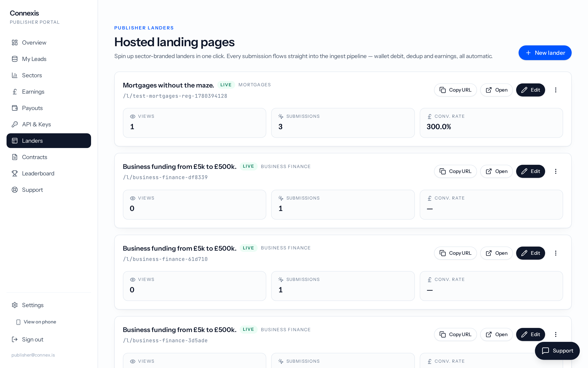Copy URL icon for business-finance-61d710 lander
Image resolution: width=588 pixels, height=368 pixels.
pyautogui.click(x=442, y=253)
